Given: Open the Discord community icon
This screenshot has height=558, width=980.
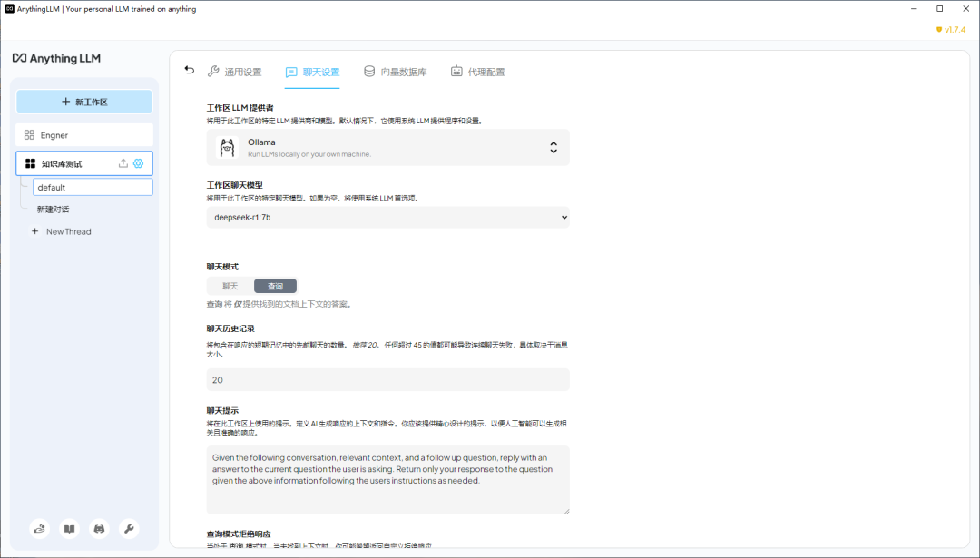Looking at the screenshot, I should 99,529.
